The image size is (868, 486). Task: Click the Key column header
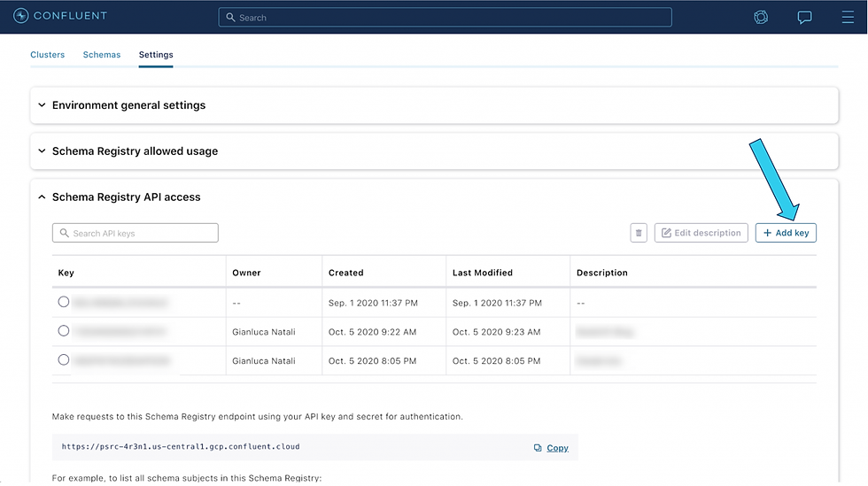66,273
